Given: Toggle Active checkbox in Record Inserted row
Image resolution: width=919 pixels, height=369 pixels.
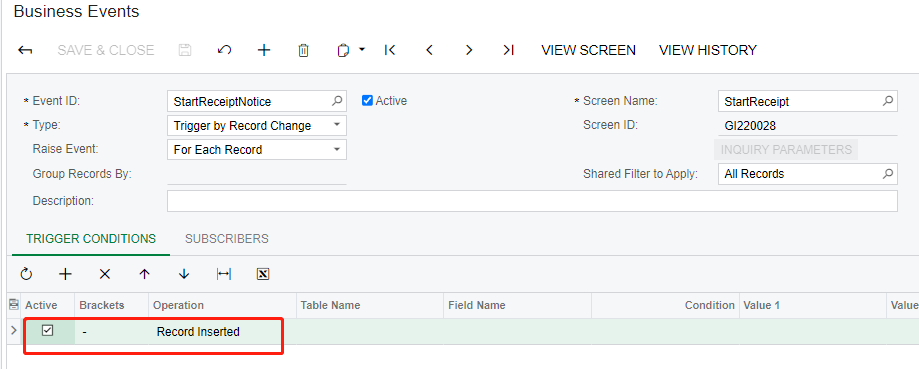Looking at the screenshot, I should pos(47,331).
